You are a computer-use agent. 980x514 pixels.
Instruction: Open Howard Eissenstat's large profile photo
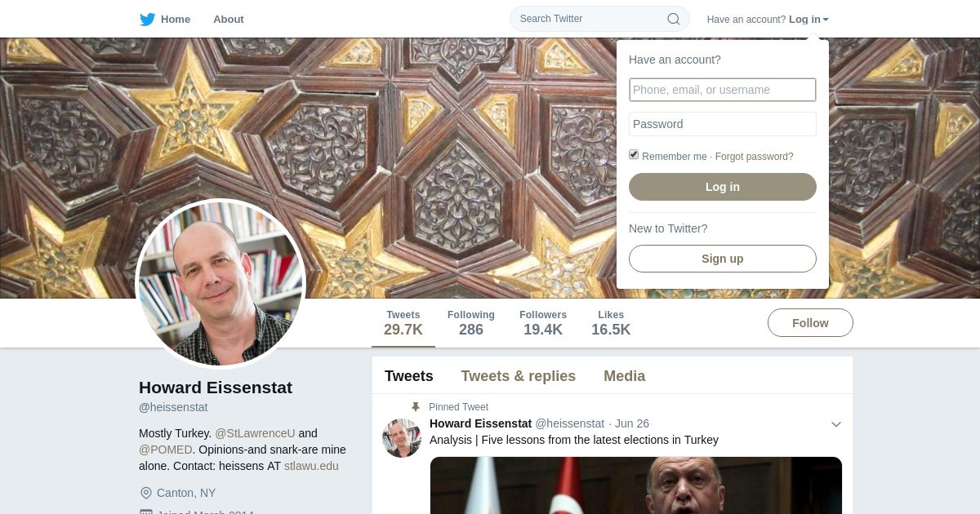coord(220,284)
